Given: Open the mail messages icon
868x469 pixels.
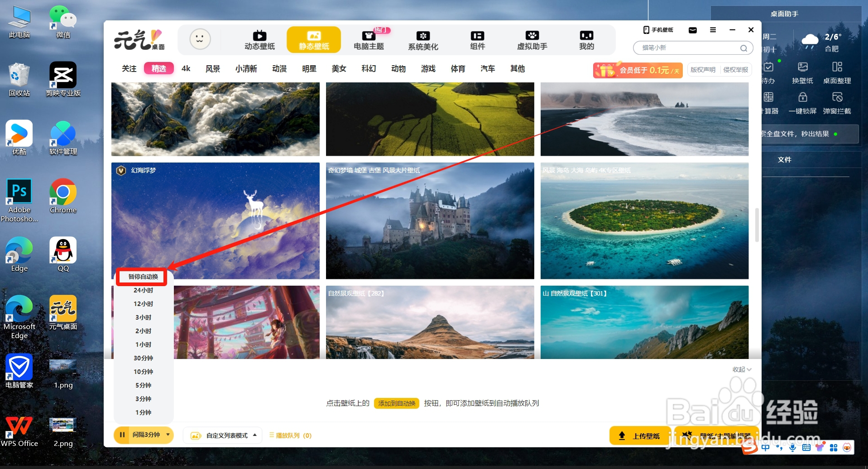Looking at the screenshot, I should 692,30.
